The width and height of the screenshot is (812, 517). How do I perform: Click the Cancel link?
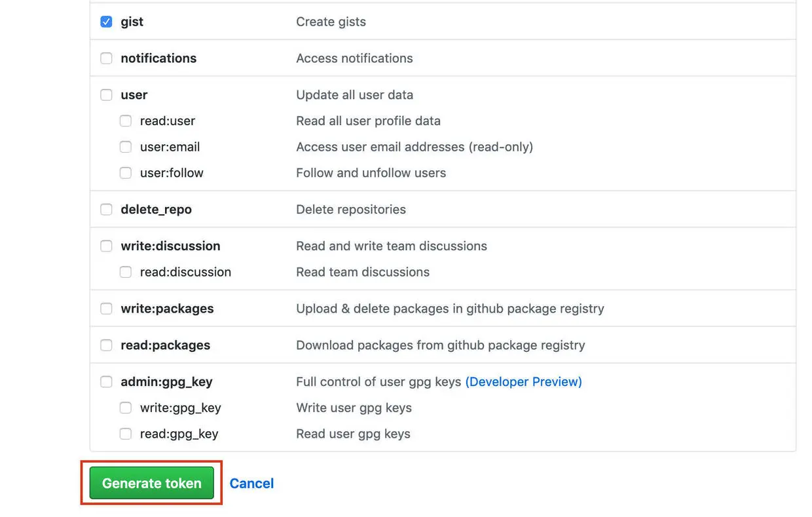pyautogui.click(x=251, y=484)
